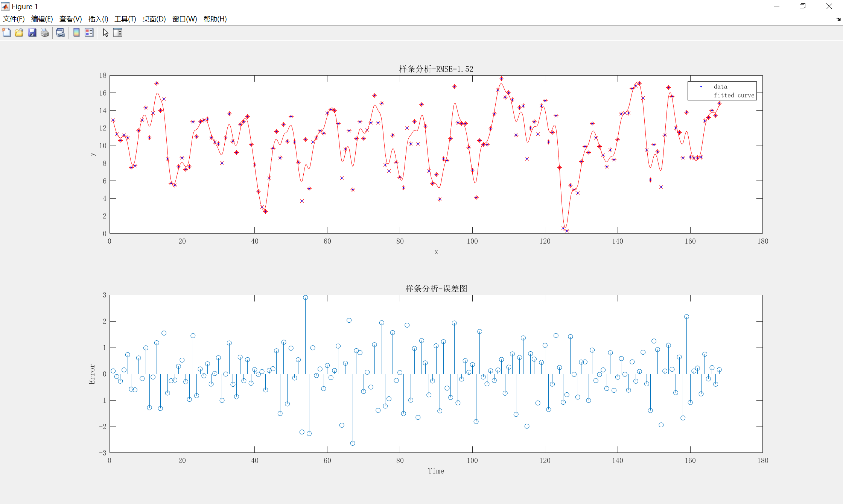Print the figure using printer icon

[45, 33]
